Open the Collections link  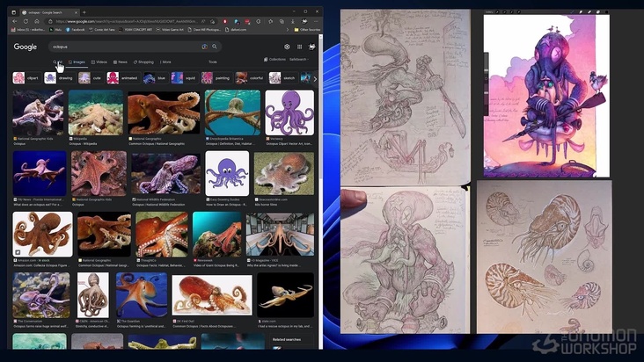(275, 59)
